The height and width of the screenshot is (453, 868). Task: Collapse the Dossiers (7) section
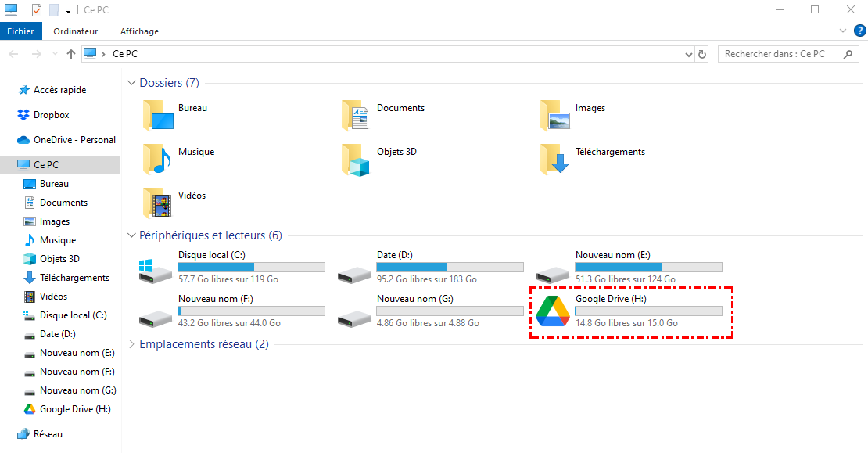[x=131, y=83]
